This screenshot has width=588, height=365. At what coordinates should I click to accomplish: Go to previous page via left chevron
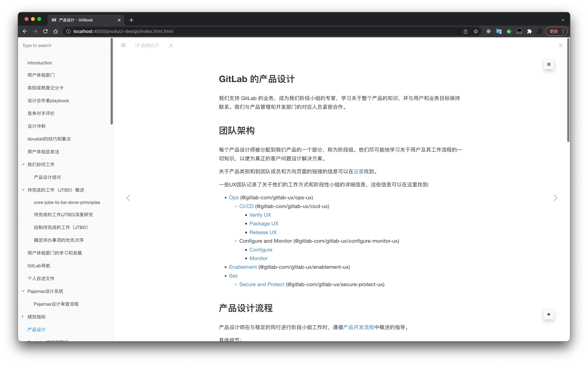128,198
